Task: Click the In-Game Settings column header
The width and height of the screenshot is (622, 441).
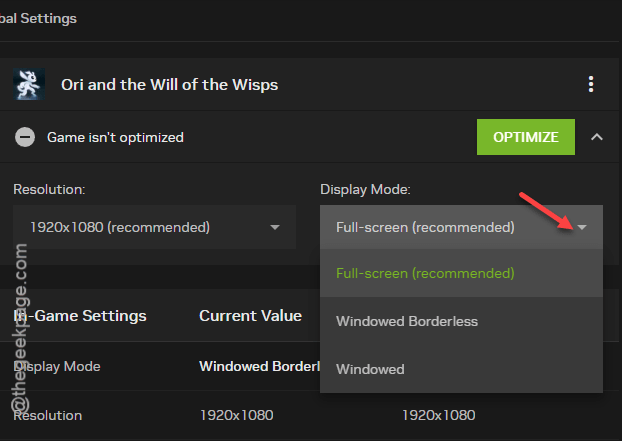Action: click(x=80, y=316)
